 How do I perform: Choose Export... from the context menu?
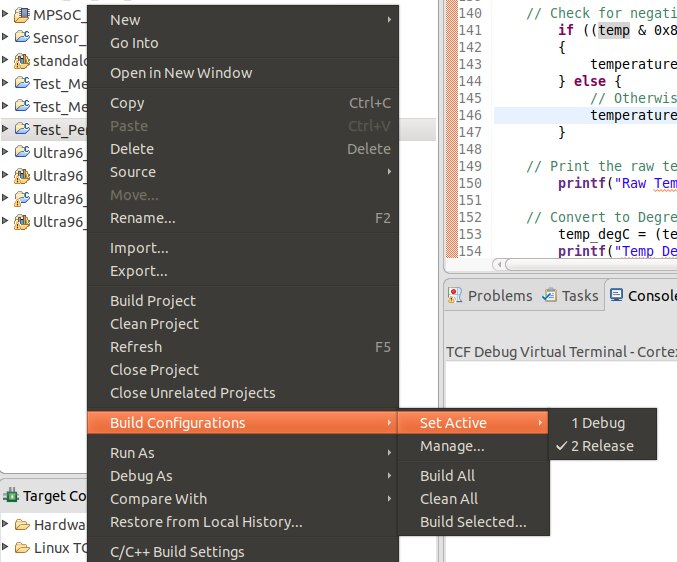click(243, 271)
